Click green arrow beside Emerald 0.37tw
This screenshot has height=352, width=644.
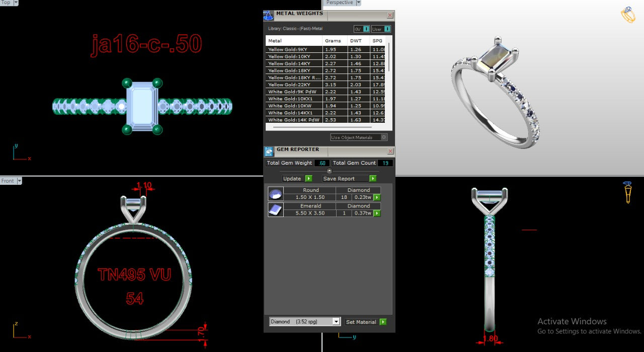point(377,213)
